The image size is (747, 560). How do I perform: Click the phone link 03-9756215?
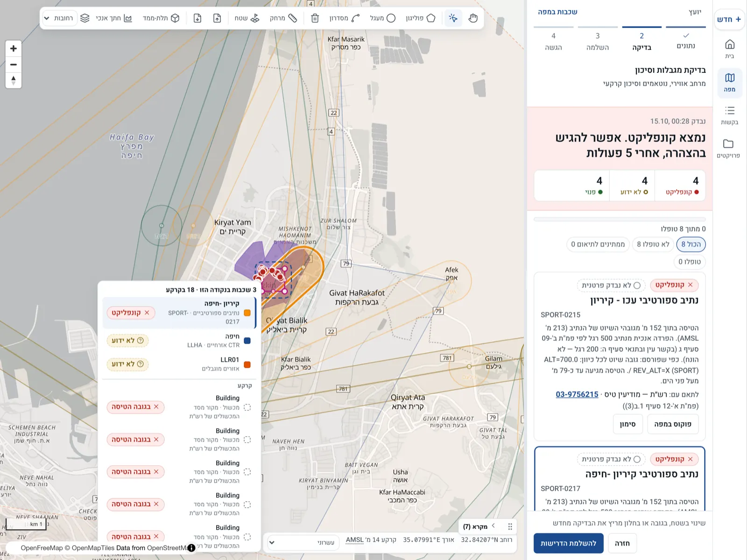click(x=577, y=394)
